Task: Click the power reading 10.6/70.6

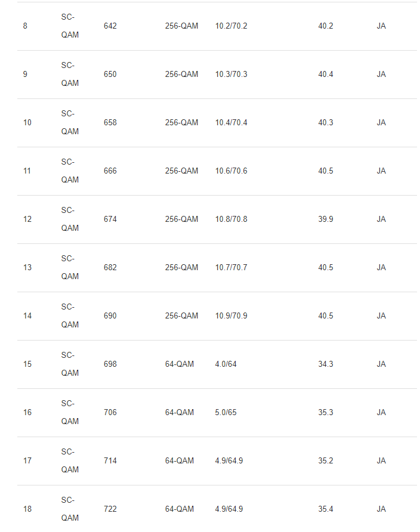Action: pyautogui.click(x=231, y=171)
